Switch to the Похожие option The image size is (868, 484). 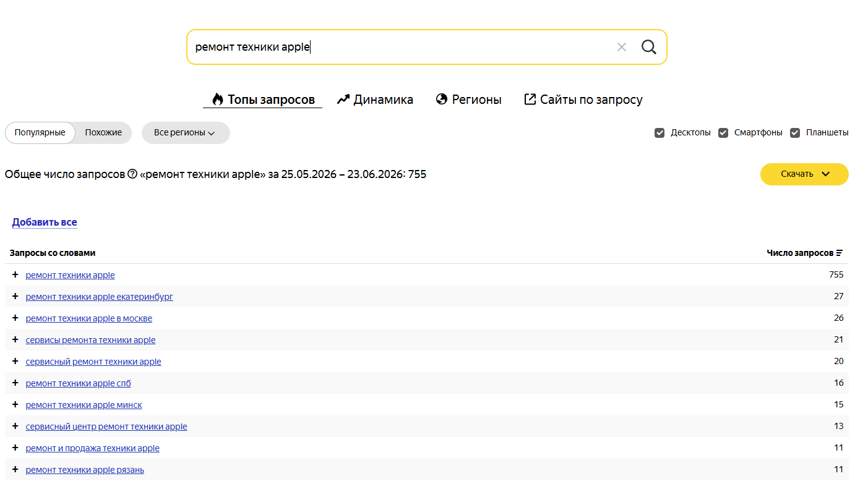coord(103,133)
